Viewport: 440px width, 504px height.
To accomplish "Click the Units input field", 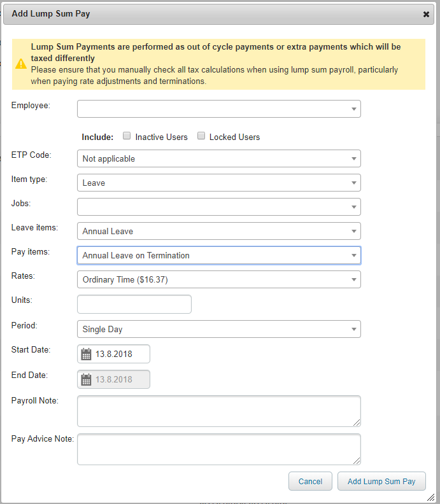I will (x=134, y=305).
